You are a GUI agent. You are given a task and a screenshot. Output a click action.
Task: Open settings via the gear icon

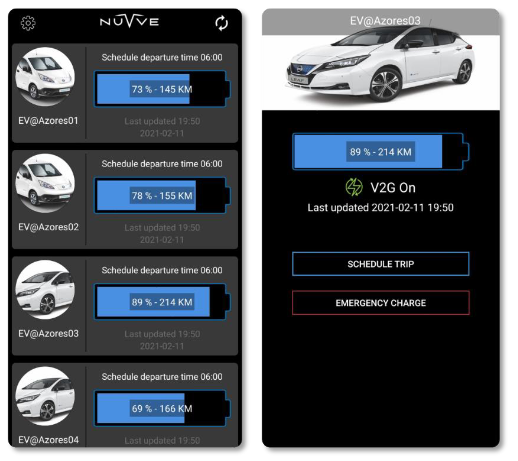[28, 23]
